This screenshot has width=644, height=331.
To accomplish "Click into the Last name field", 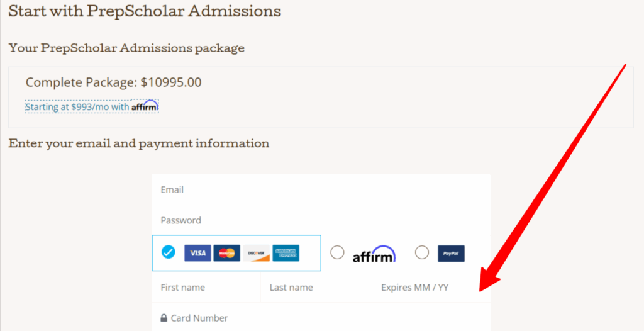I will click(316, 288).
